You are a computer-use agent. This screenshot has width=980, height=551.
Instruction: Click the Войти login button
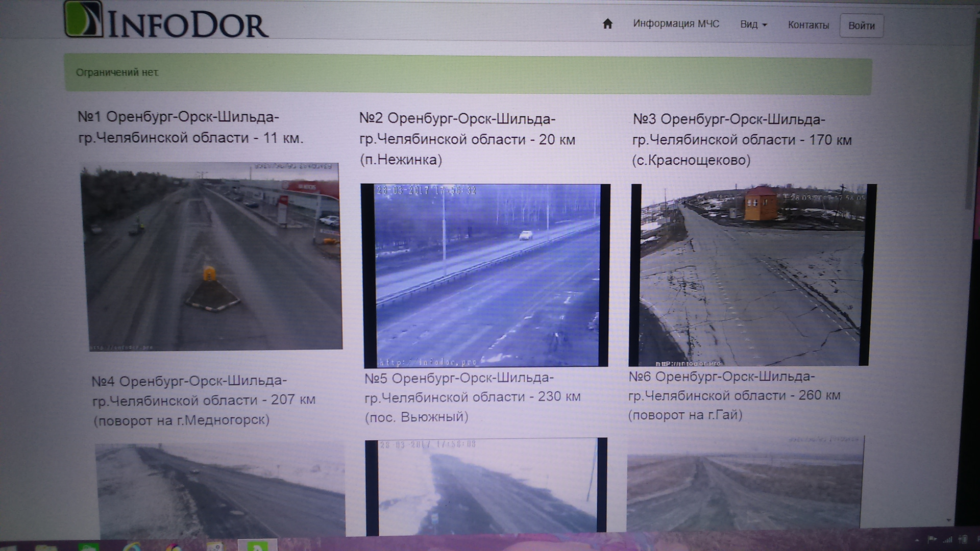pos(861,26)
